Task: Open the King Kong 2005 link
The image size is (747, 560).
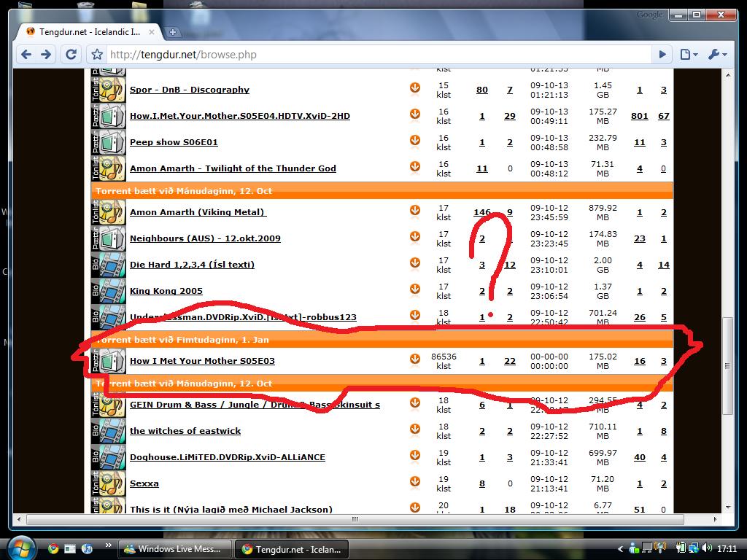Action: point(166,290)
